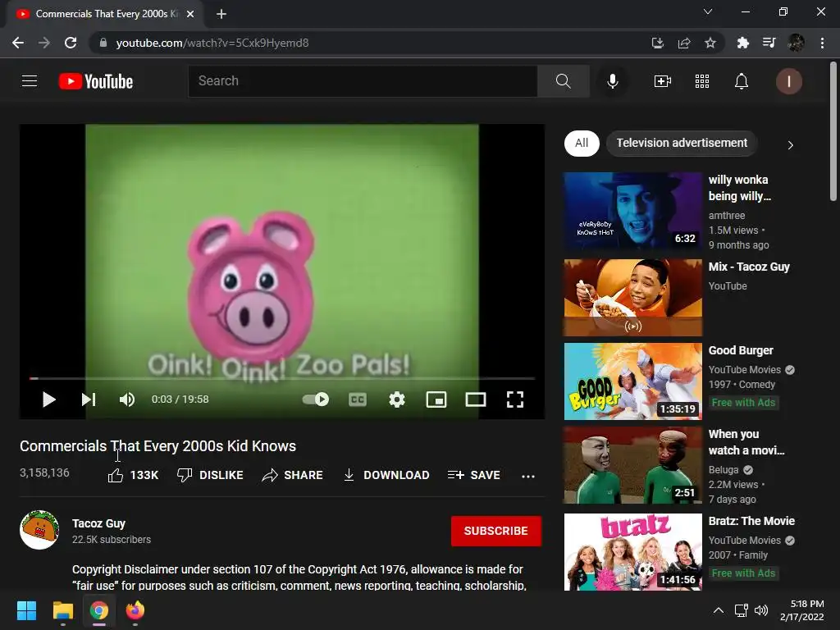Close the Commercials YouTube tab
The width and height of the screenshot is (840, 630).
click(x=190, y=14)
